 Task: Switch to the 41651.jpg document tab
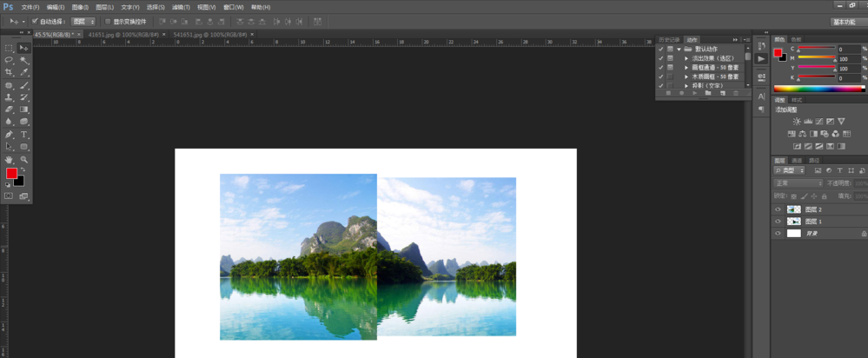(123, 35)
